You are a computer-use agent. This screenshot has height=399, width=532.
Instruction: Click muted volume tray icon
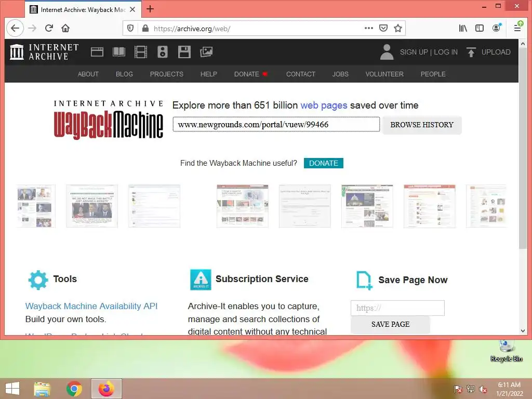tap(483, 389)
